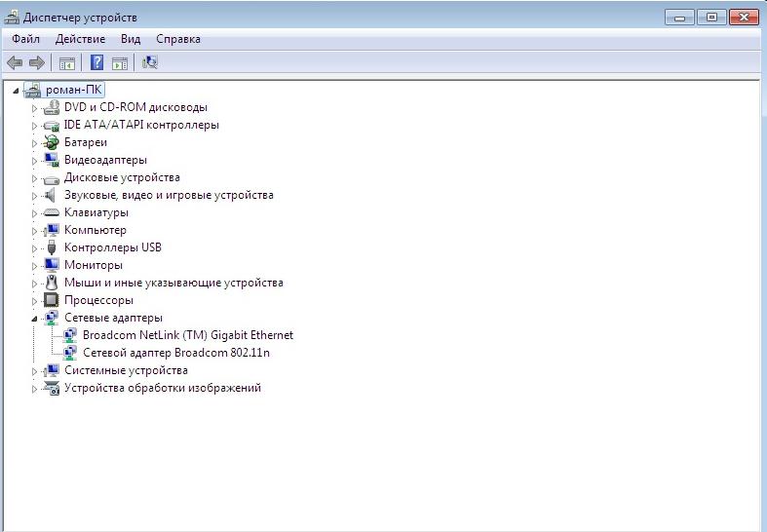Viewport: 767px width, 532px height.
Task: Select Устройства обработки изображений label
Action: pos(163,388)
